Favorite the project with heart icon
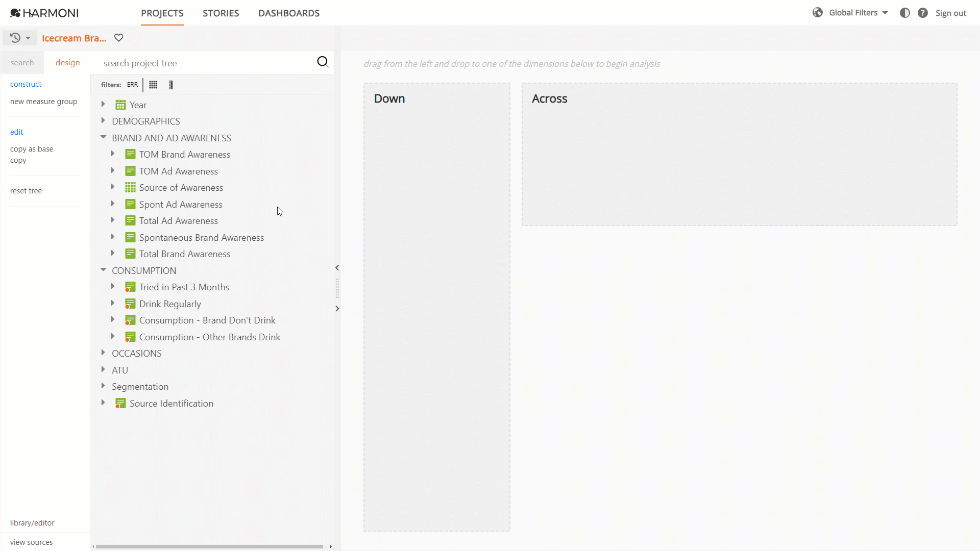 [x=119, y=38]
